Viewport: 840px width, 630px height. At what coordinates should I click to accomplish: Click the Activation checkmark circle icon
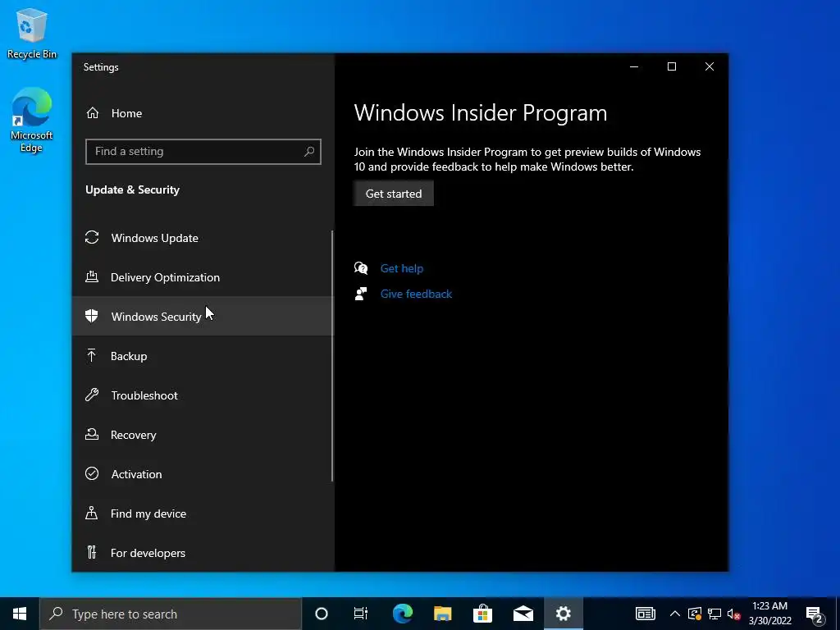click(x=92, y=473)
